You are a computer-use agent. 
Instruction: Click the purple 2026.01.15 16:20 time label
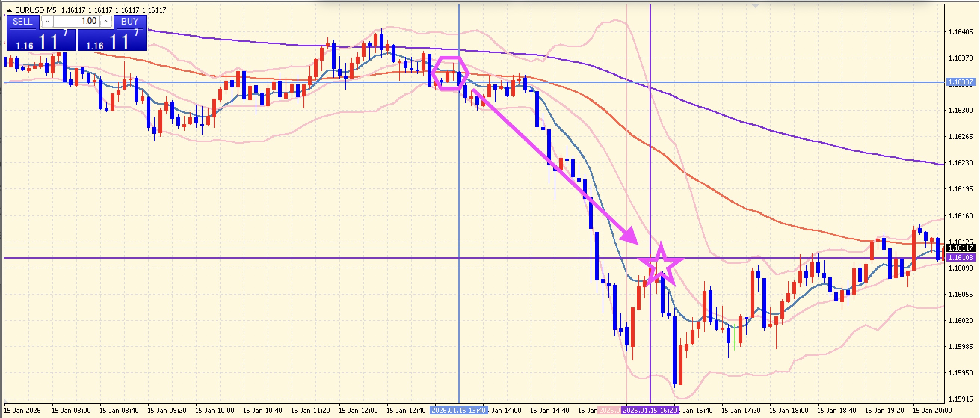pos(650,411)
